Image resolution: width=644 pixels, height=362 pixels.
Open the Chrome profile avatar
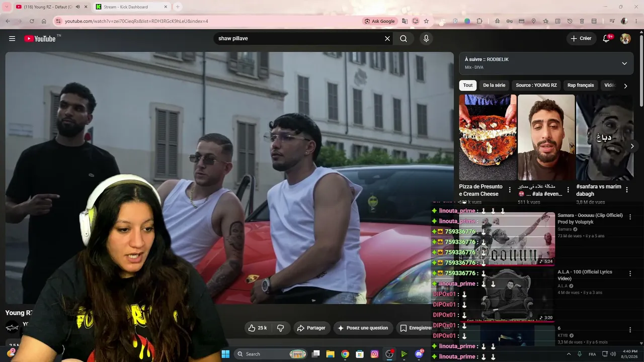[x=624, y=21]
